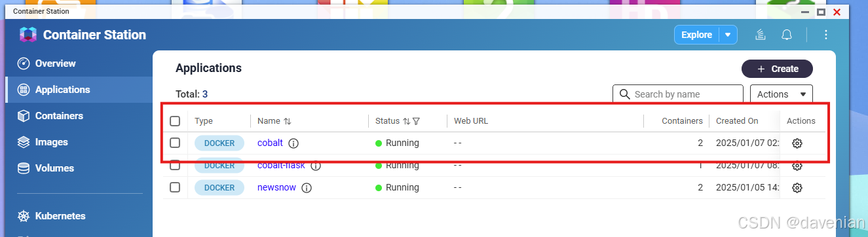Image resolution: width=868 pixels, height=237 pixels.
Task: Focus the Search by name field
Action: click(x=678, y=94)
